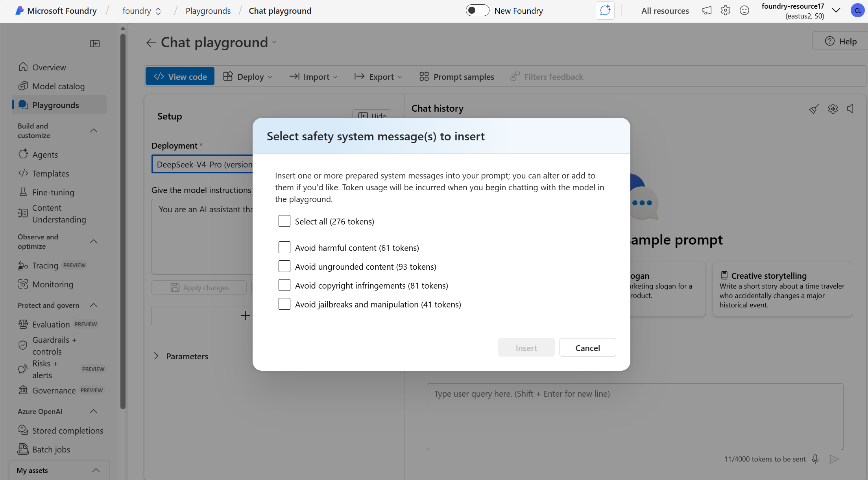Open Overview in sidebar
868x480 pixels.
tap(59, 67)
